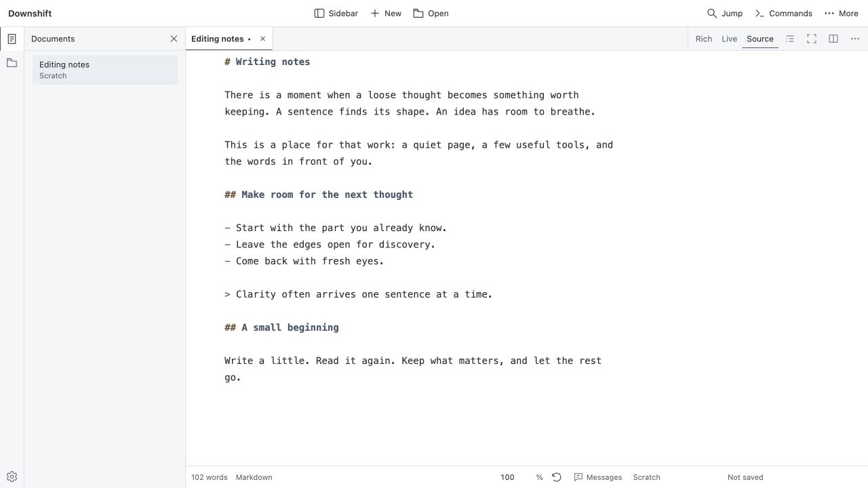Switch to Rich editing mode
The image size is (868, 488).
pyautogui.click(x=704, y=39)
